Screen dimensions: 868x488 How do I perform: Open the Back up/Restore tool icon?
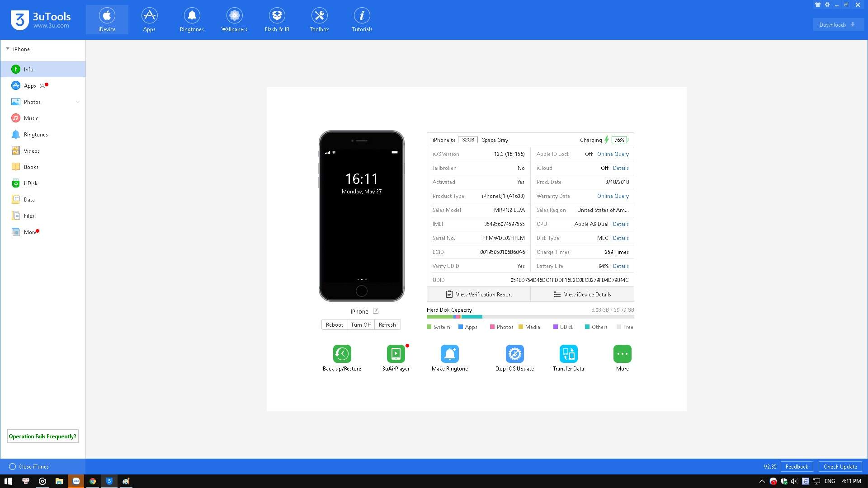point(342,354)
